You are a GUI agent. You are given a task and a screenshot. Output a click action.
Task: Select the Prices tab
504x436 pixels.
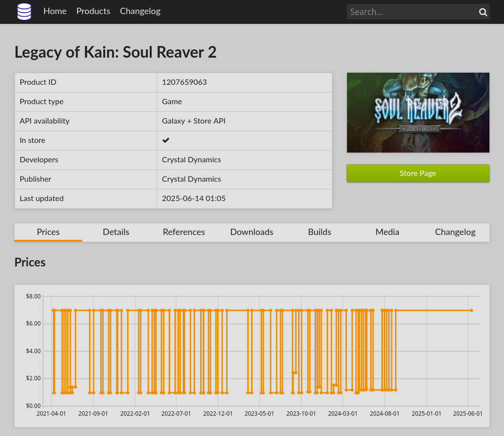(48, 232)
